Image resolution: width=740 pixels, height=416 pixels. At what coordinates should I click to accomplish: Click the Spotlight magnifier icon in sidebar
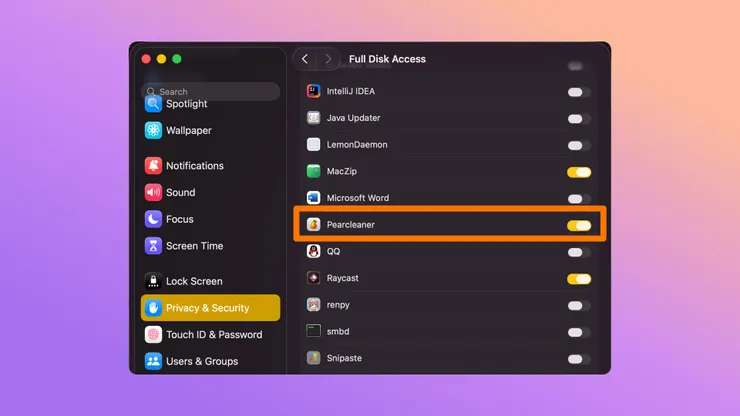[x=153, y=104]
